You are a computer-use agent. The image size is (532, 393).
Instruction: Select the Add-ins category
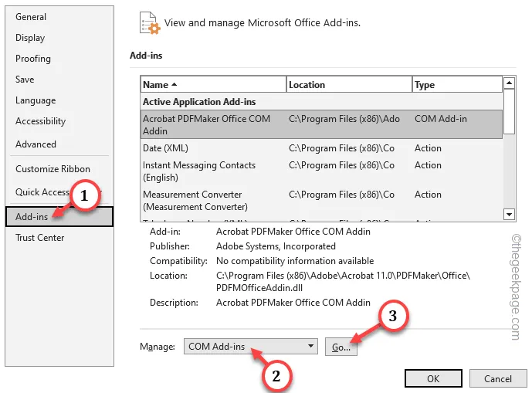(x=59, y=216)
